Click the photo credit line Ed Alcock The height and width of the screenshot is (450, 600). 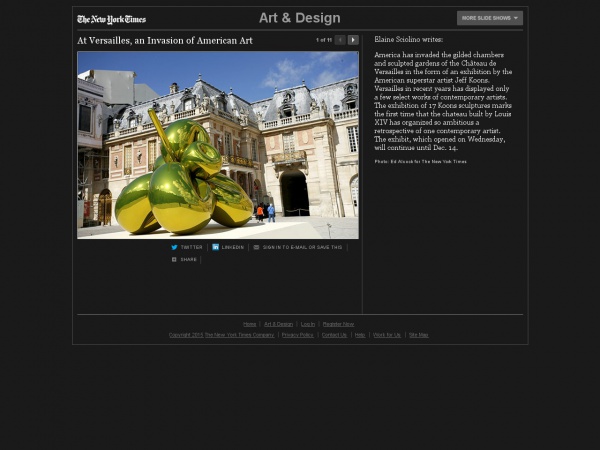[x=421, y=161]
